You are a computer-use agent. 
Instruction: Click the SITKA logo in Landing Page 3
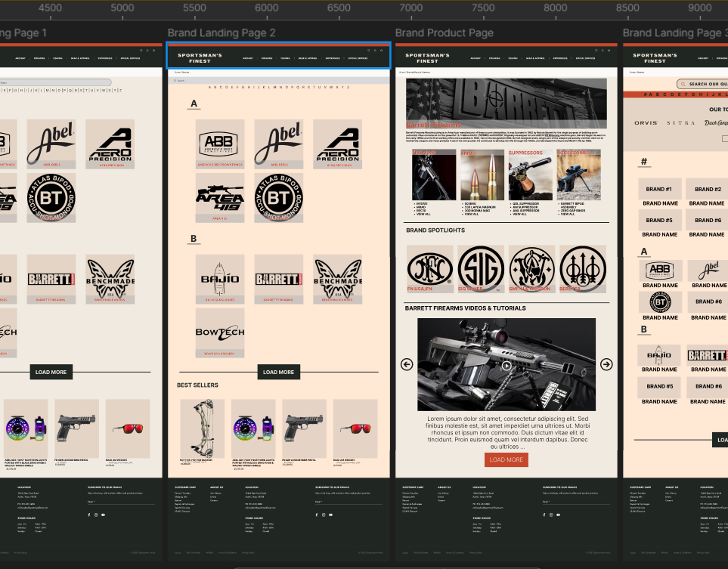click(x=680, y=123)
